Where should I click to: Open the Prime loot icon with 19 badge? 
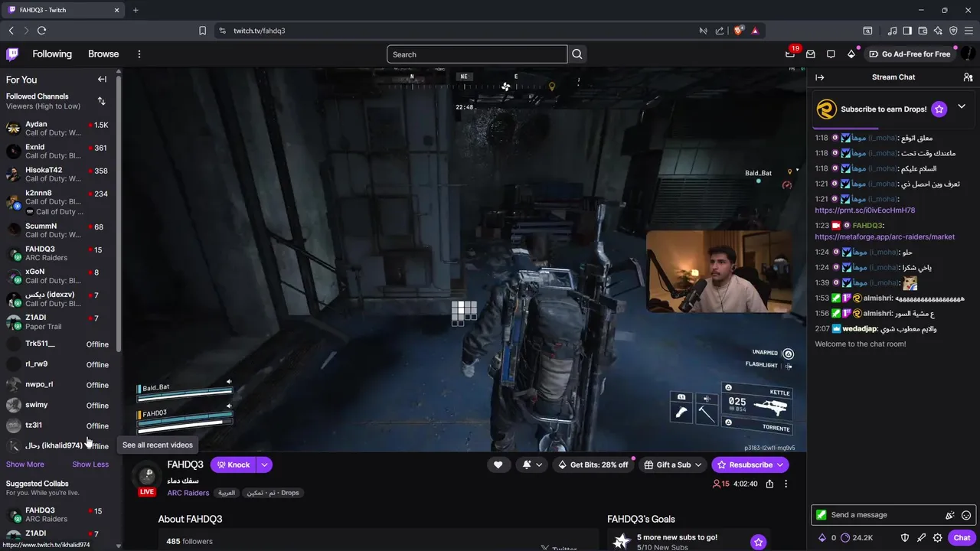pyautogui.click(x=790, y=54)
